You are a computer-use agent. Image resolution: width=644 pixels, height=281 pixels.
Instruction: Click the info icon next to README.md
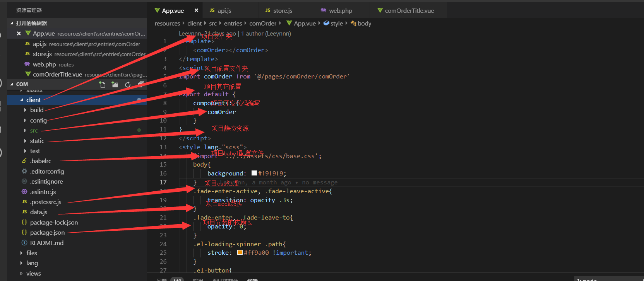tap(24, 243)
